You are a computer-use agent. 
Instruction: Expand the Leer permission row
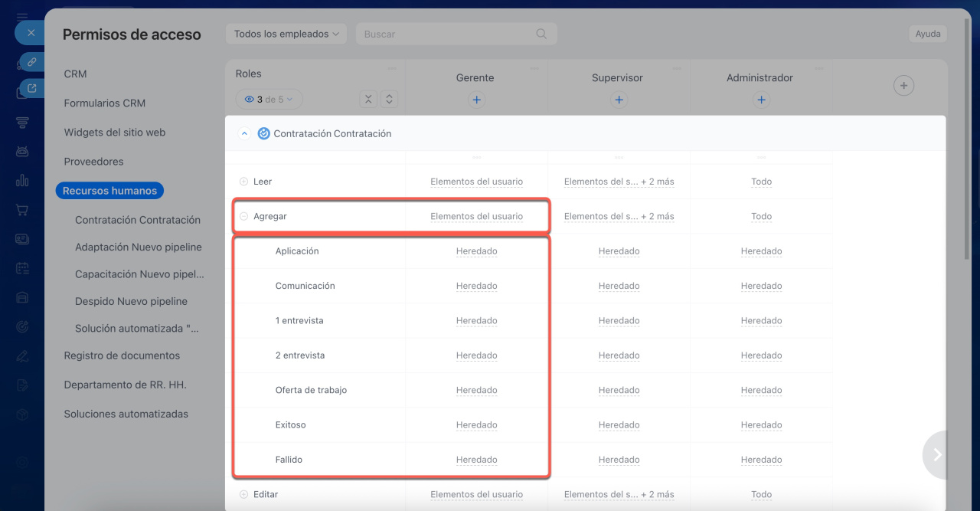243,182
